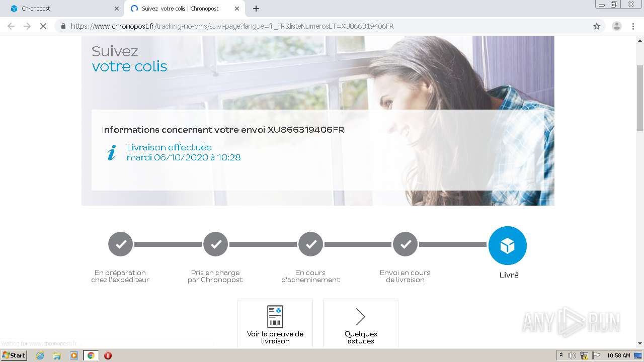The height and width of the screenshot is (362, 644).
Task: Select the Livré blue package step icon
Action: [508, 245]
